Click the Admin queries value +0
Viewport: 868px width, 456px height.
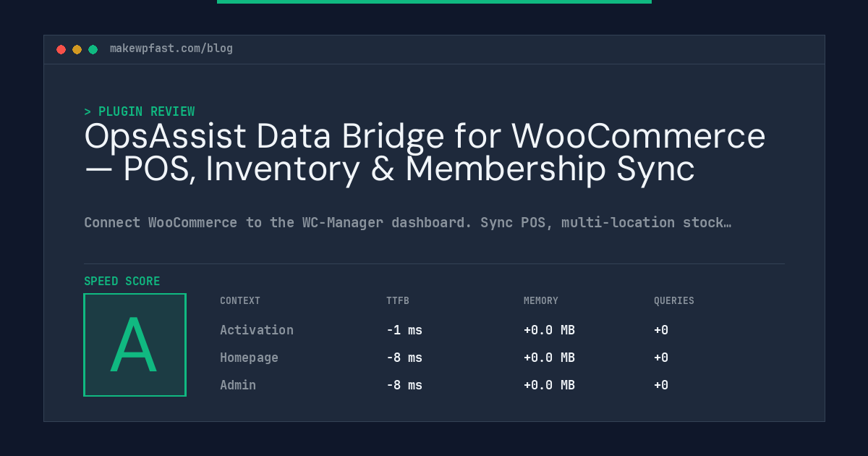661,385
